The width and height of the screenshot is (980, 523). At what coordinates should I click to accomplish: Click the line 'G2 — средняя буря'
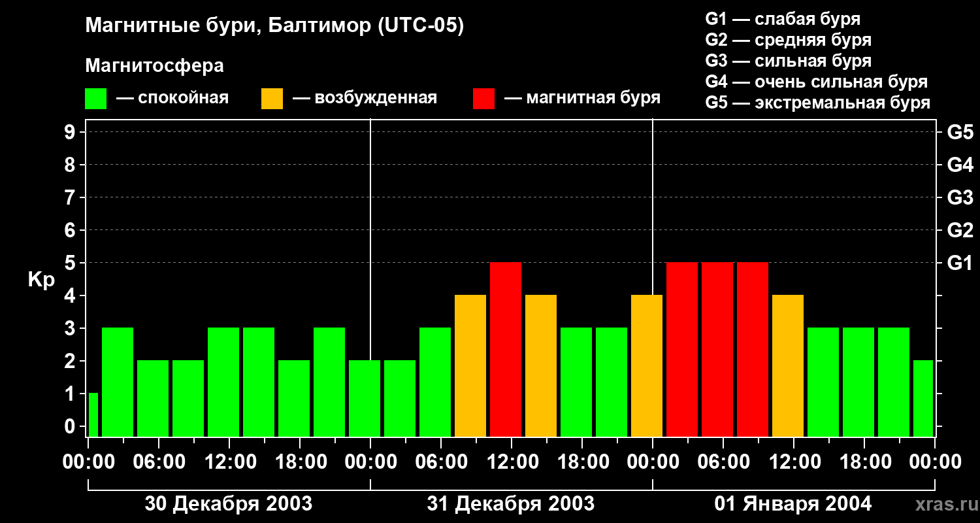[788, 40]
